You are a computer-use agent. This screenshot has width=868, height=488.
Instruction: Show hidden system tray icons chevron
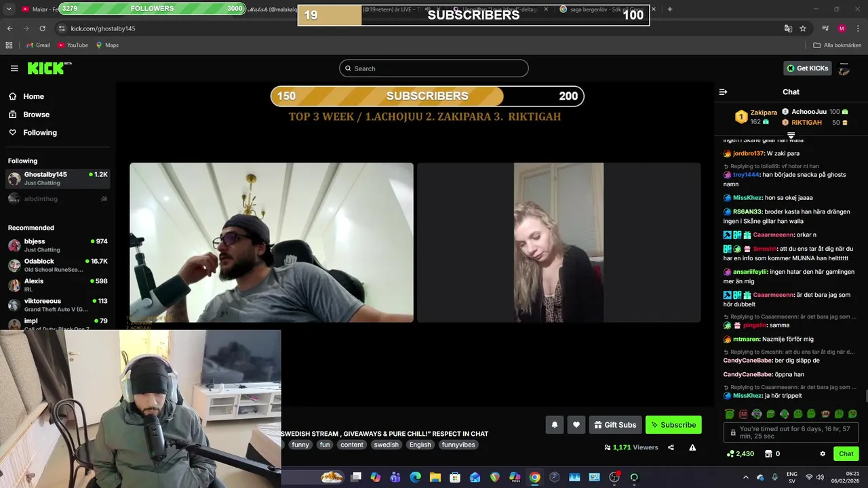[x=746, y=477]
